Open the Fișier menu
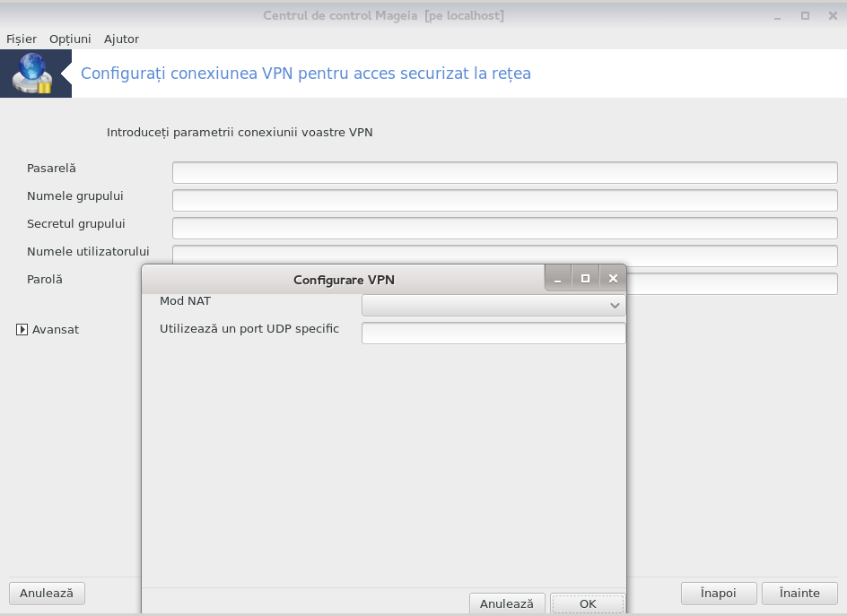847x616 pixels. click(x=22, y=39)
